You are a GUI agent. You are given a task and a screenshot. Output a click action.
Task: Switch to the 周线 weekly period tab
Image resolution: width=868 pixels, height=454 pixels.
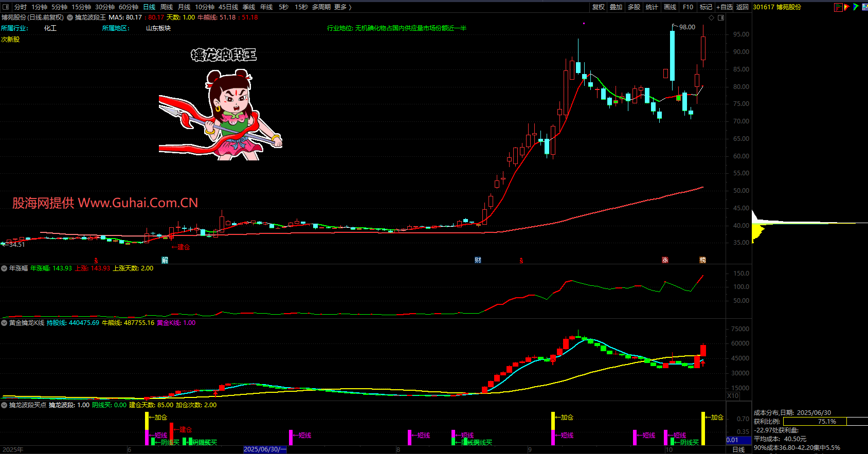(x=167, y=7)
